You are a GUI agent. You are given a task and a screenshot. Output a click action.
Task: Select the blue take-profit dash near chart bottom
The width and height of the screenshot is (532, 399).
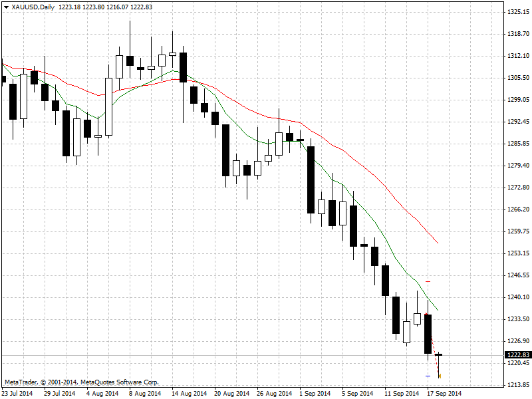(428, 376)
